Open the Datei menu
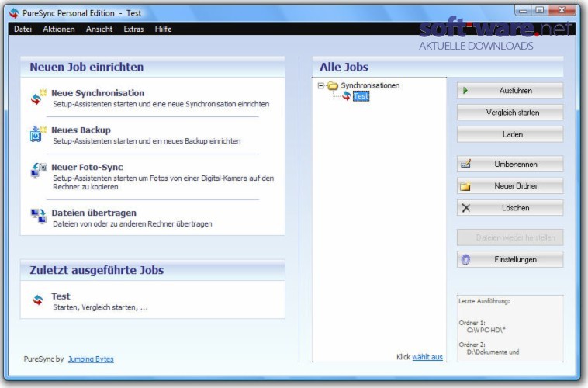Viewport: 588px width, 388px height. pos(22,29)
